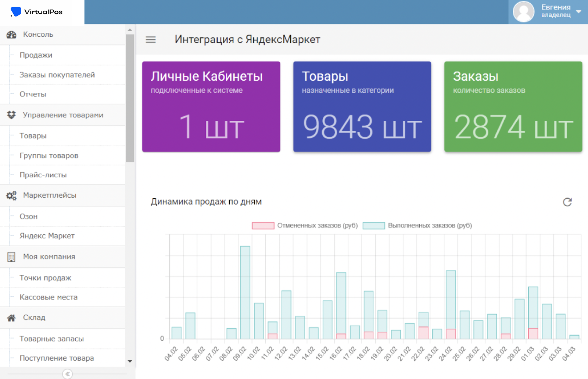588x379 pixels.
Task: Collapse the sidebar with double-chevron button
Action: pyautogui.click(x=67, y=374)
